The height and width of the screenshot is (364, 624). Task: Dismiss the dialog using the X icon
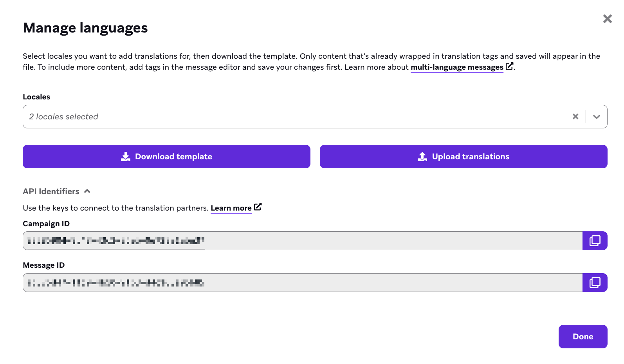(x=607, y=18)
